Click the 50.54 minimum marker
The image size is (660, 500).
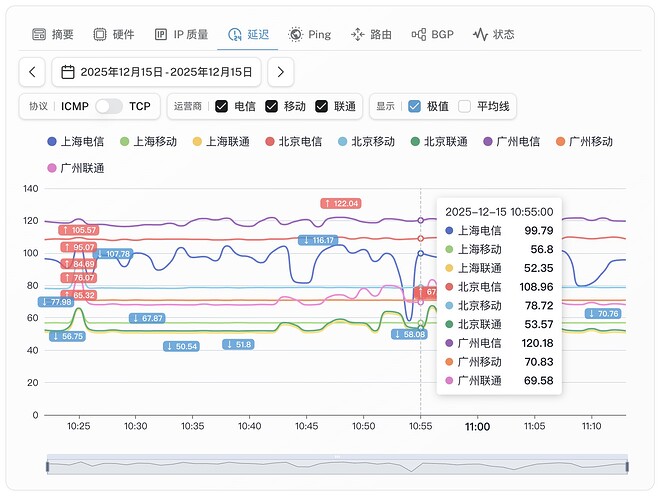tap(181, 346)
